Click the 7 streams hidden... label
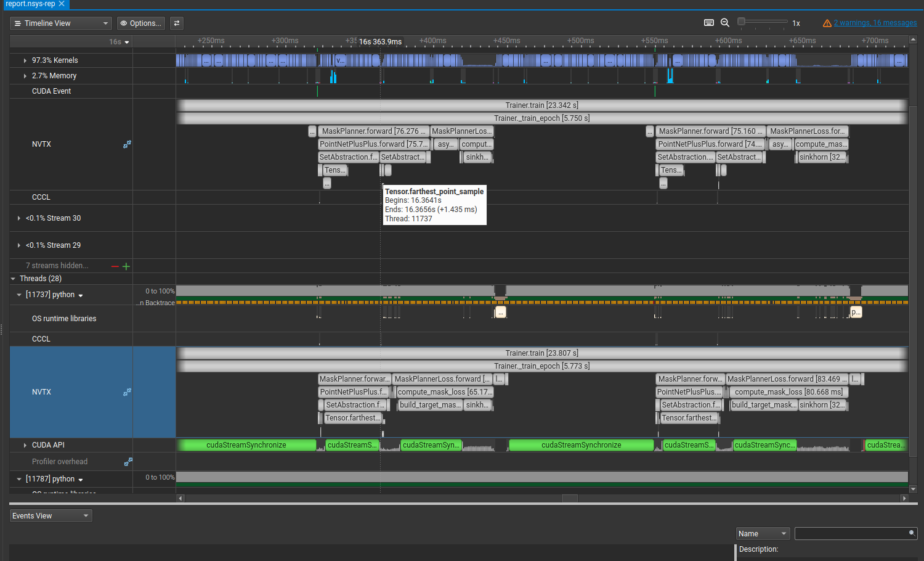The width and height of the screenshot is (924, 561). point(57,266)
